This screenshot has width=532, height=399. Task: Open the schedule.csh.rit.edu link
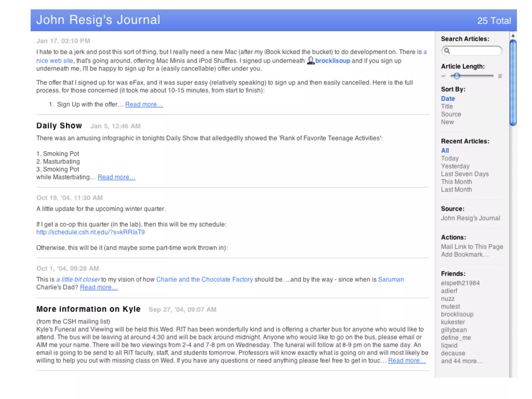pyautogui.click(x=90, y=232)
